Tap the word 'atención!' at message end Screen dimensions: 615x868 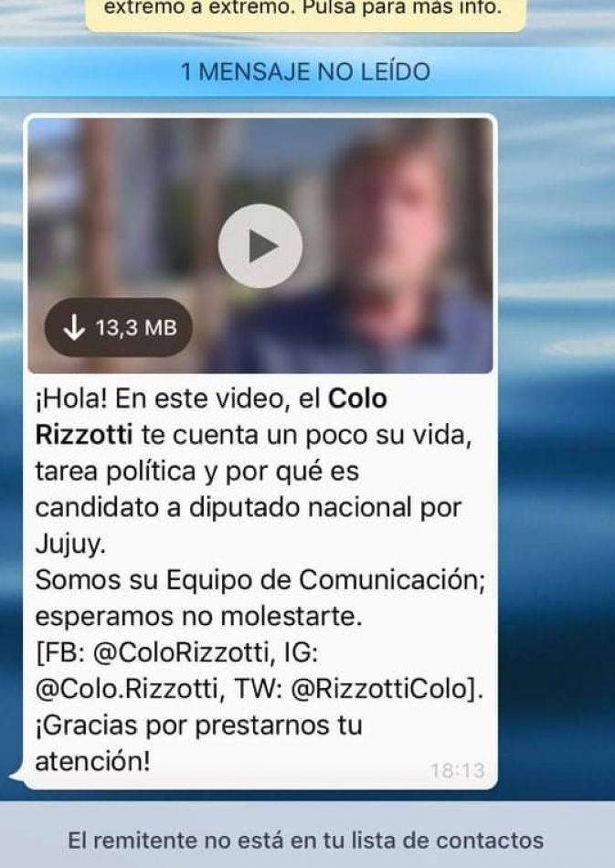[92, 761]
